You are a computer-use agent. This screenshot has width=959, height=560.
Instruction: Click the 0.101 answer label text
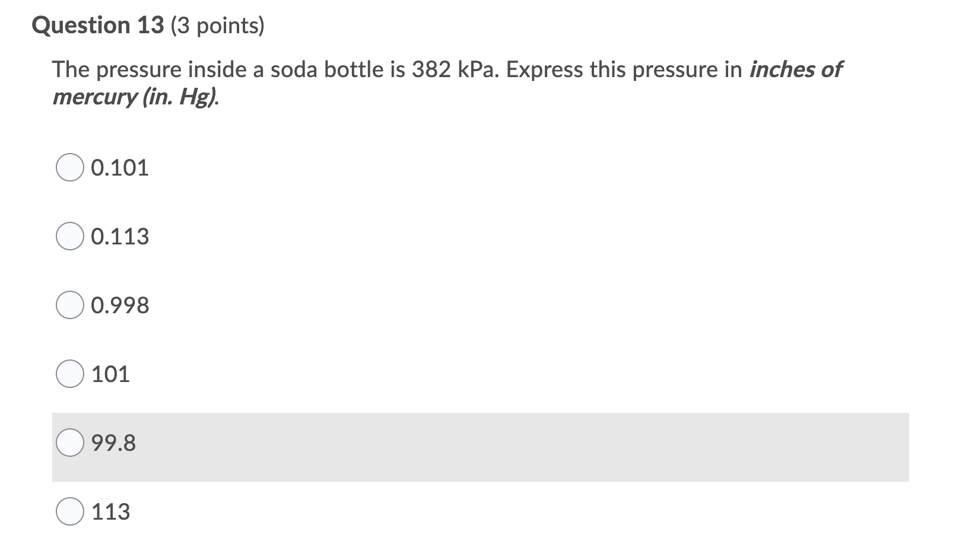(x=120, y=168)
